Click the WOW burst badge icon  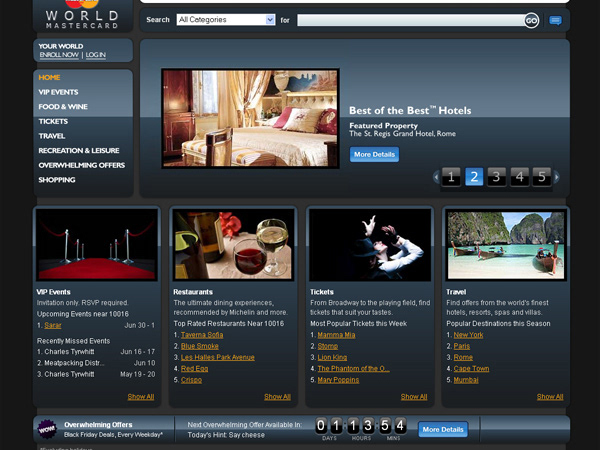coord(48,429)
